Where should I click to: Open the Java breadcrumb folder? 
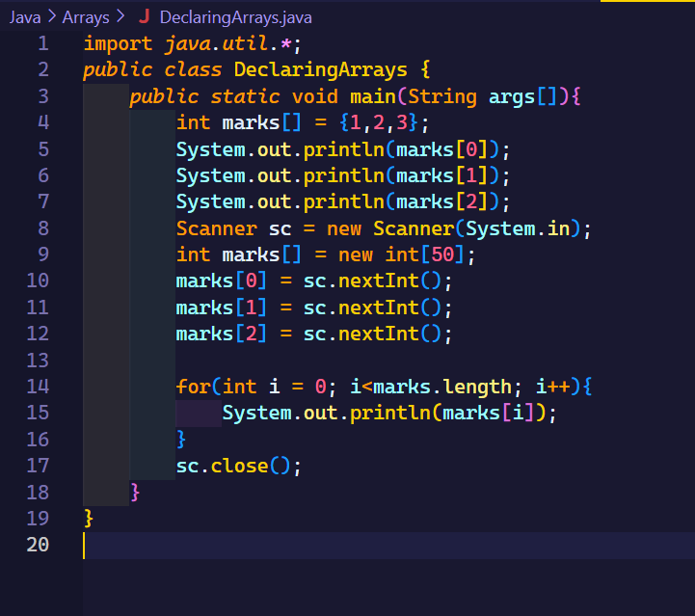pos(25,17)
